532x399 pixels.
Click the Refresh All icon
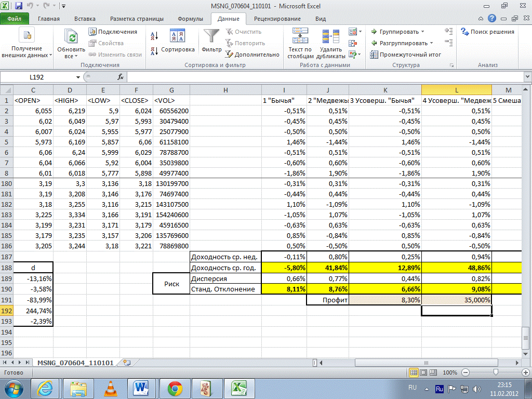coord(70,37)
